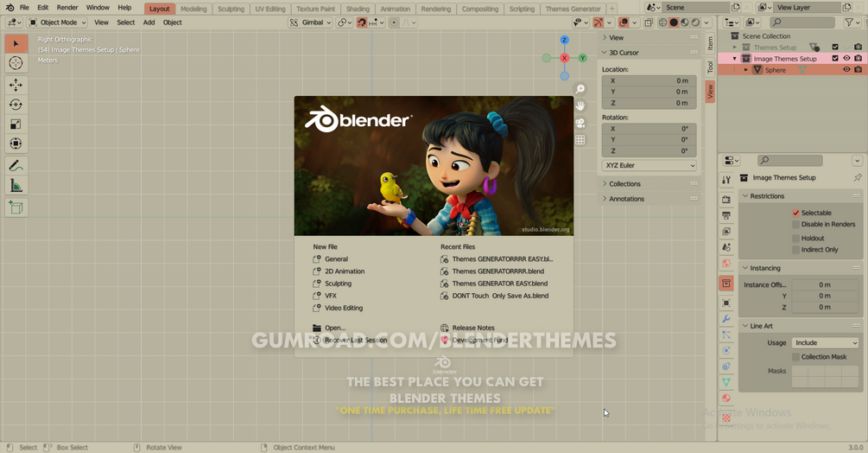The height and width of the screenshot is (453, 868).
Task: Switch perspective/orthographic grid icon
Action: [x=580, y=140]
